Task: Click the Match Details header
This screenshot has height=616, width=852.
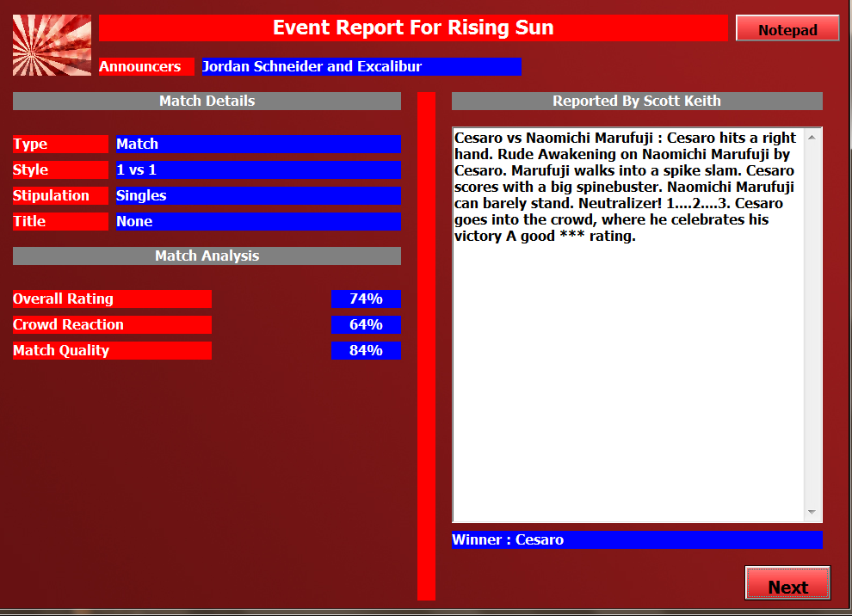Action: coord(207,101)
